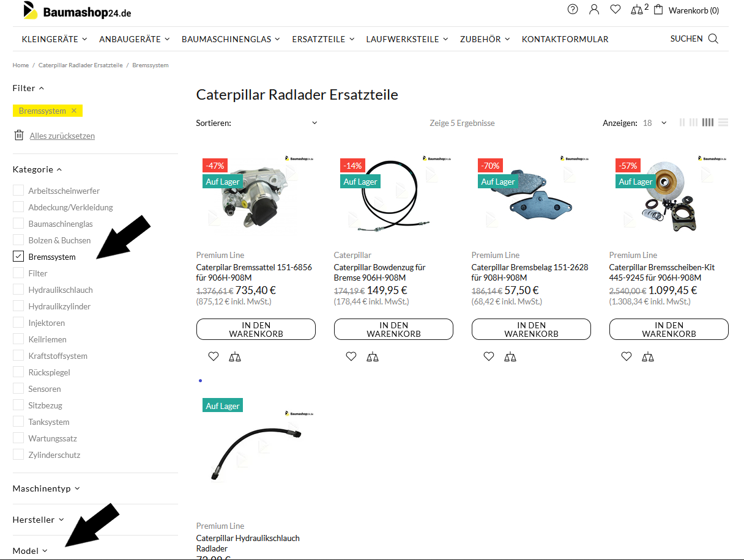The width and height of the screenshot is (744, 560).
Task: Add Bremsscheiben-Kit 445-9245 to wishlist
Action: click(626, 356)
